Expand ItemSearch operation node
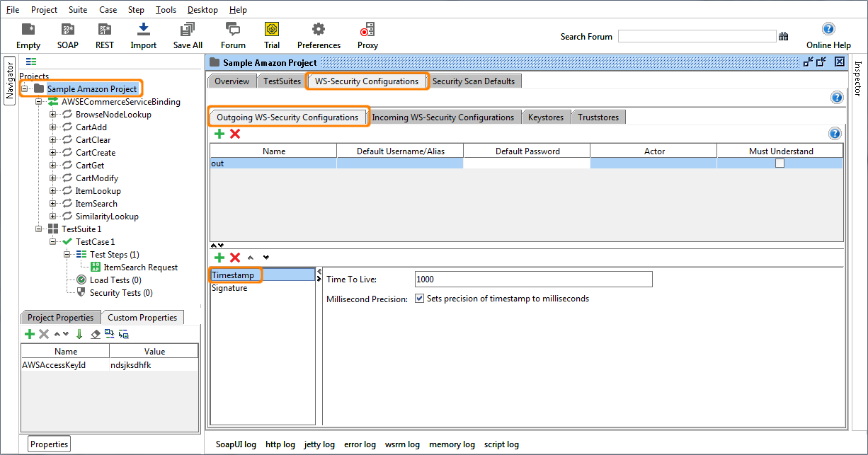Image resolution: width=868 pixels, height=455 pixels. pos(52,204)
